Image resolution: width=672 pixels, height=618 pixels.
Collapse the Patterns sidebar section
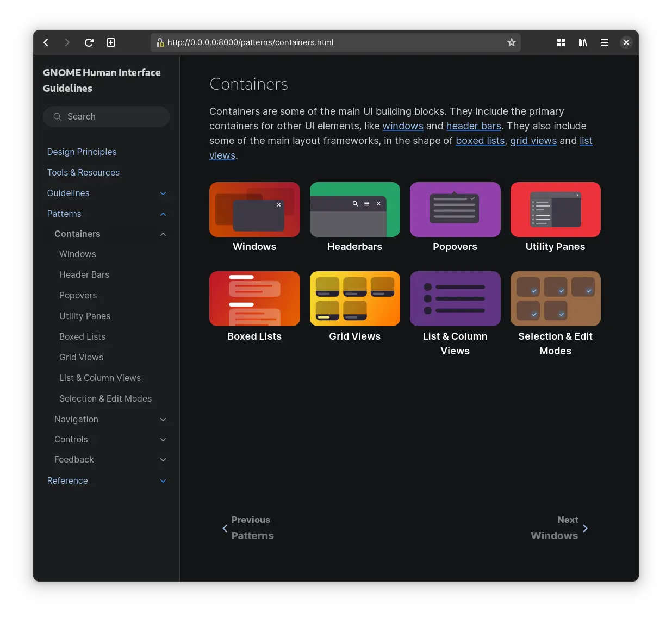(163, 214)
